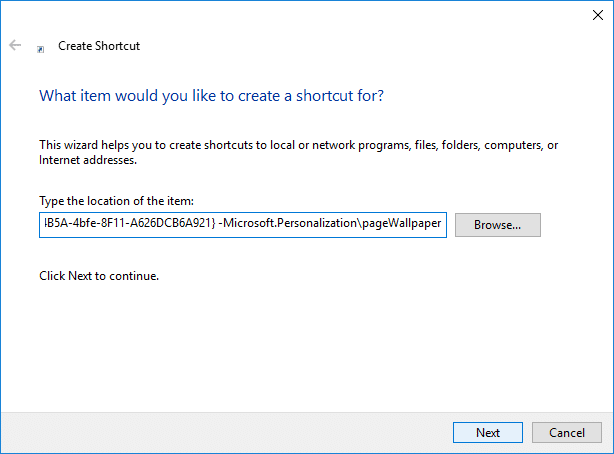This screenshot has height=454, width=614.
Task: Click the blank white area below 'Click Next'
Action: [x=300, y=340]
